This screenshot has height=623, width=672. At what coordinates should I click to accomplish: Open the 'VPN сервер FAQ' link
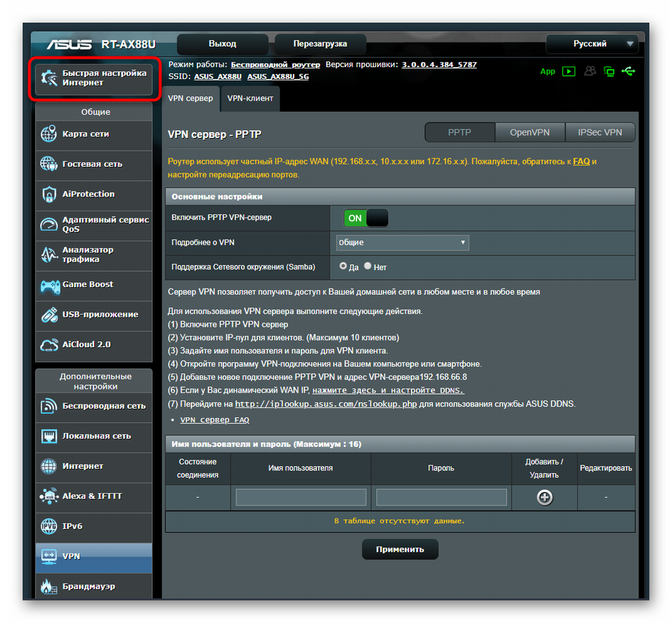(x=214, y=420)
